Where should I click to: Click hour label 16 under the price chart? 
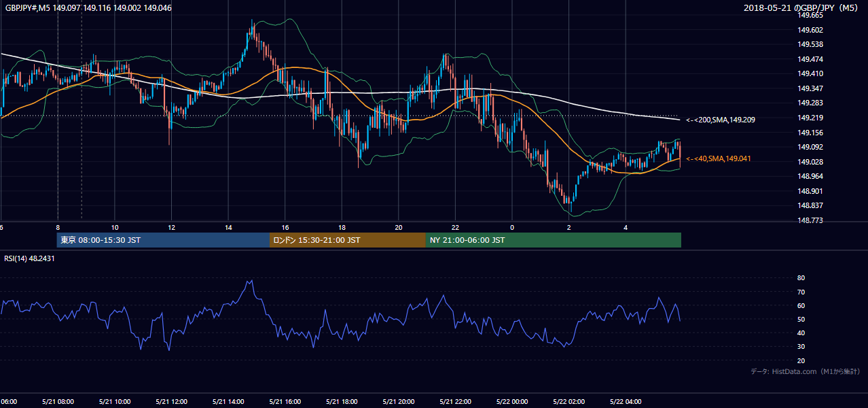point(285,228)
